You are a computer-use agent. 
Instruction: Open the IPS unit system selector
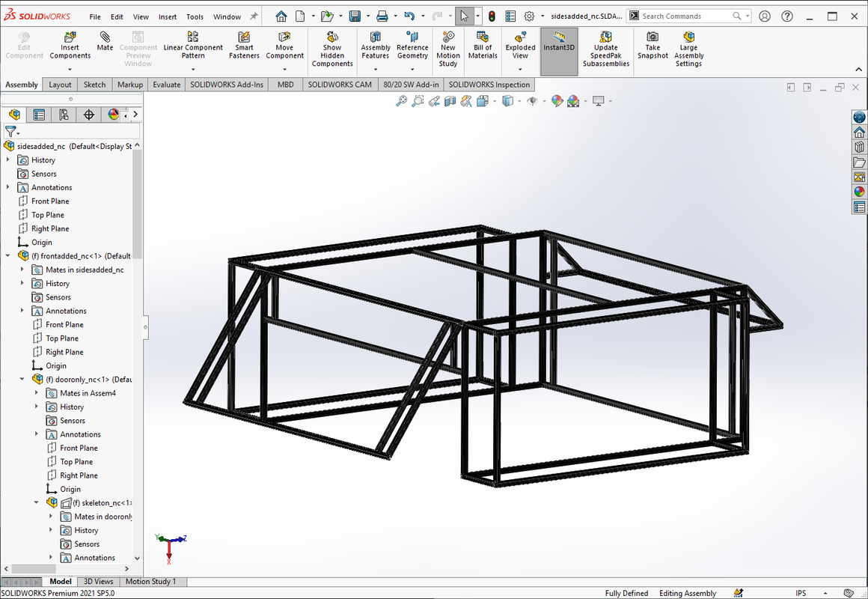[x=801, y=593]
